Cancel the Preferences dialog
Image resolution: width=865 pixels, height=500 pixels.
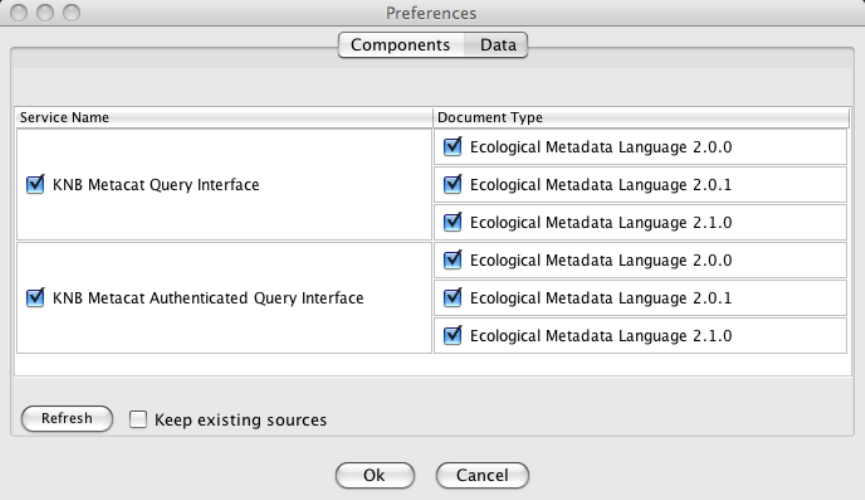coord(482,475)
